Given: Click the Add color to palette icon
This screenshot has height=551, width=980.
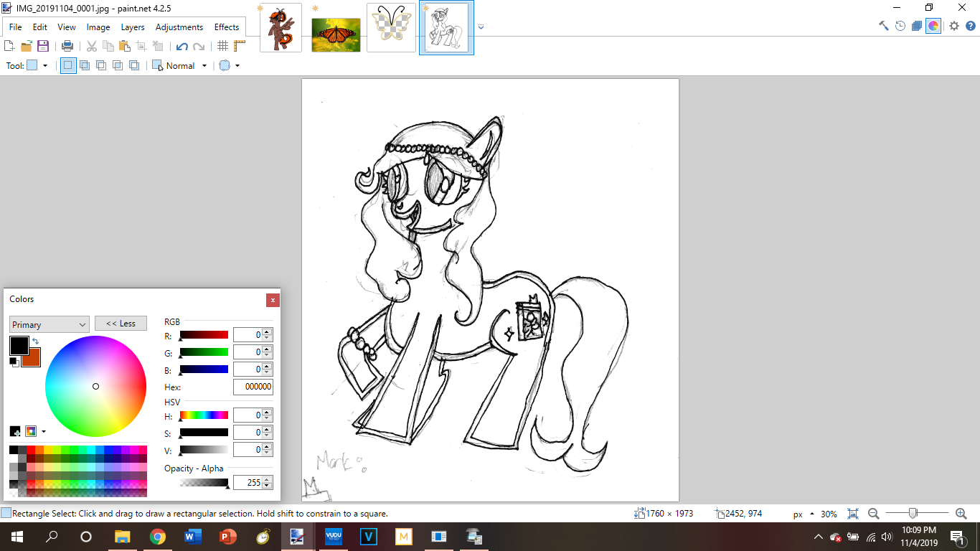Looking at the screenshot, I should 15,431.
